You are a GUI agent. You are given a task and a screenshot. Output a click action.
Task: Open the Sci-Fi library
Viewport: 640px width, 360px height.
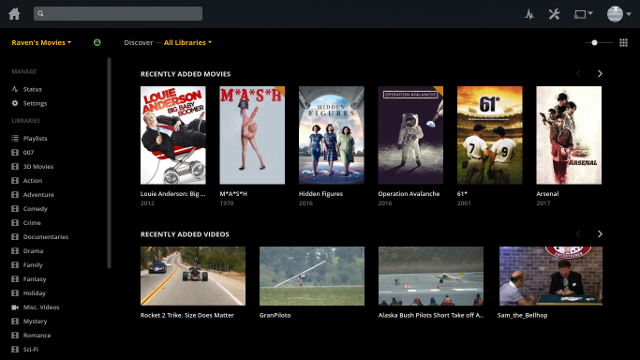point(31,349)
